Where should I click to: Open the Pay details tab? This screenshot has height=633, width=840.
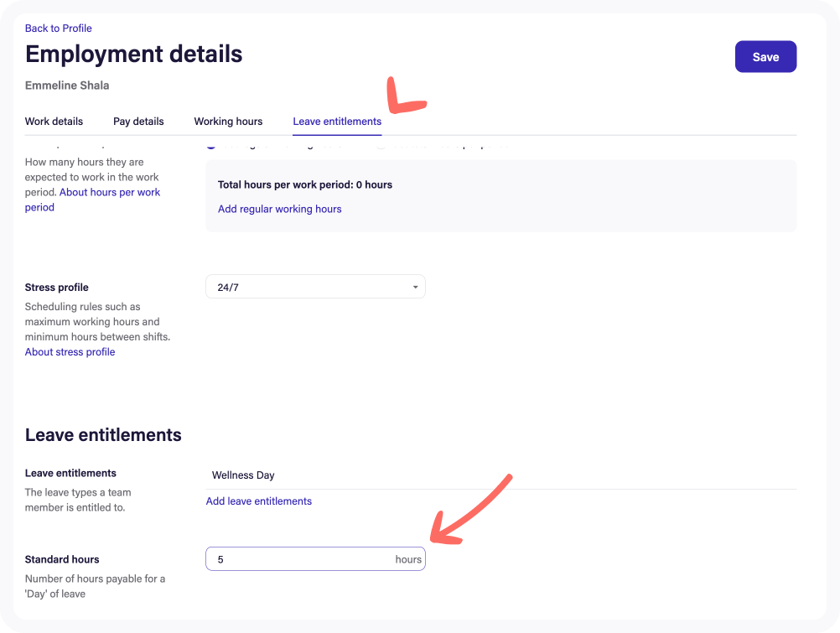tap(138, 122)
